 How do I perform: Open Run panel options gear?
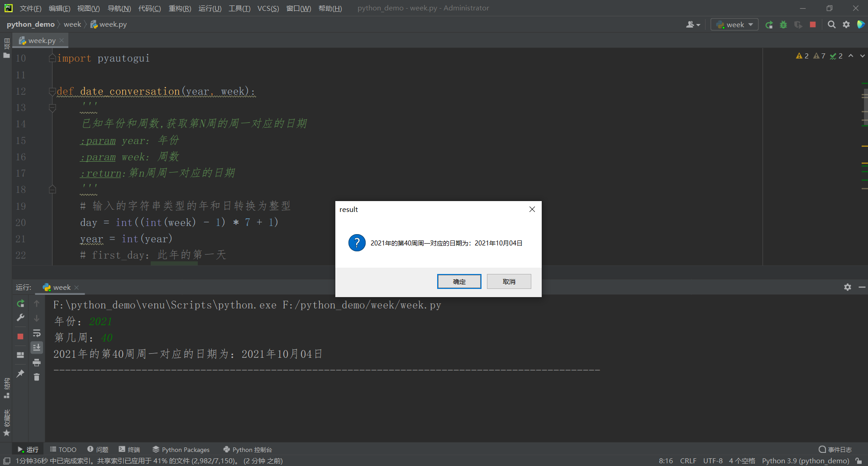click(848, 287)
